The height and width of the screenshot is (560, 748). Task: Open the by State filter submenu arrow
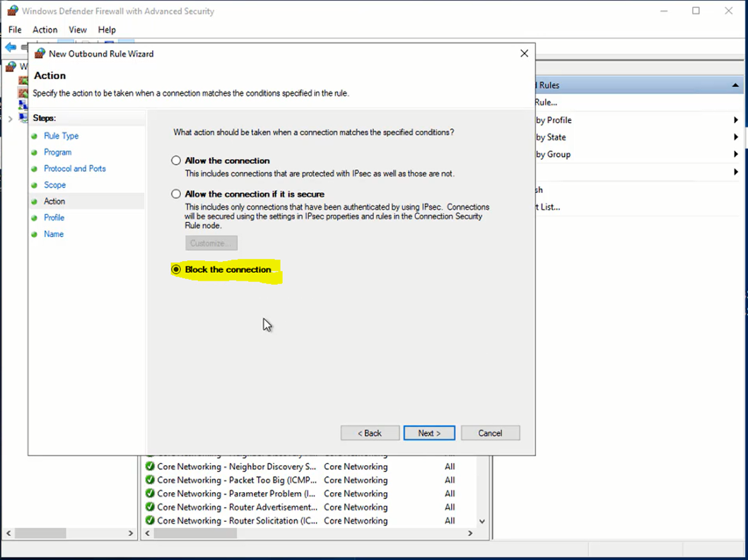736,137
